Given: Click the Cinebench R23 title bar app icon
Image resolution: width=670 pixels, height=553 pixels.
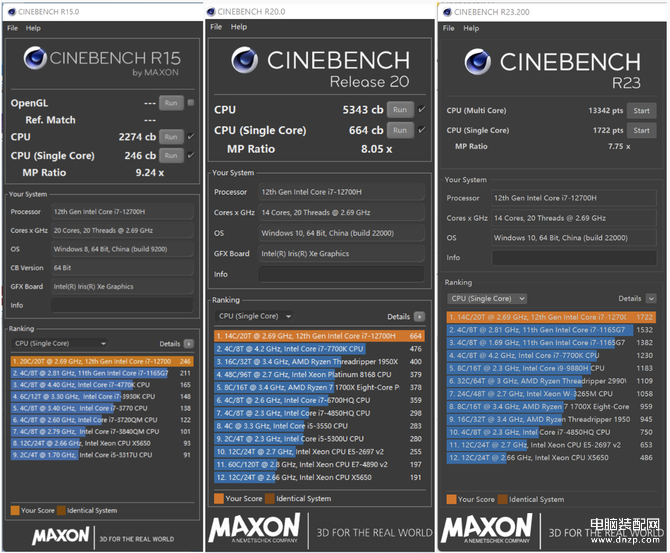Looking at the screenshot, I should 447,12.
